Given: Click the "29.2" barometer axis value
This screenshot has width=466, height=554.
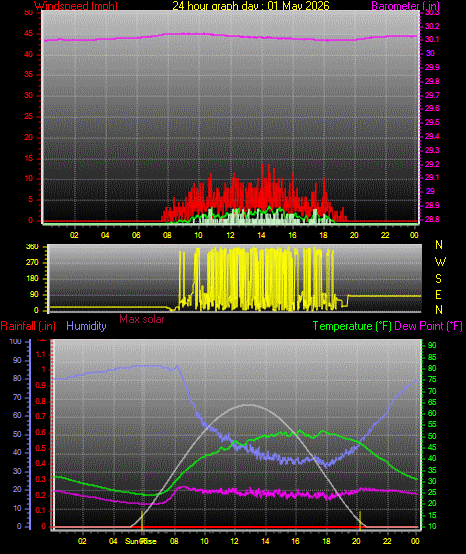Looking at the screenshot, I should pos(432,164).
